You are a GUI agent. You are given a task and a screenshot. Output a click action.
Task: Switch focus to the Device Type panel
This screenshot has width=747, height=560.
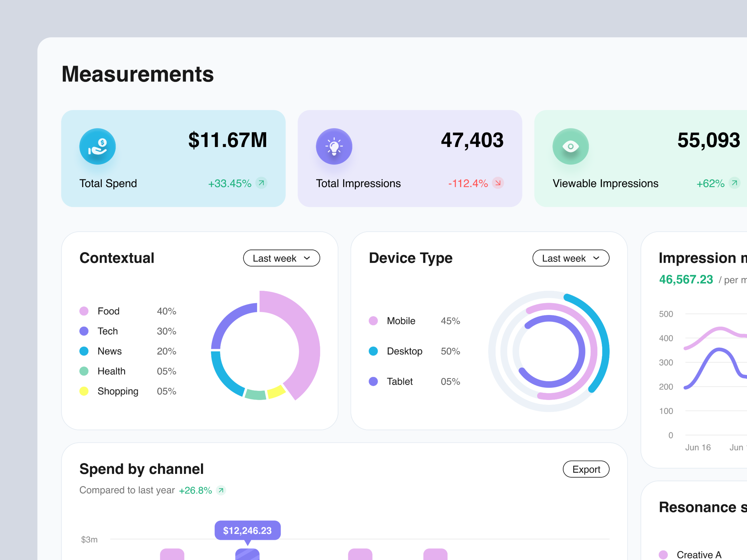pyautogui.click(x=411, y=258)
